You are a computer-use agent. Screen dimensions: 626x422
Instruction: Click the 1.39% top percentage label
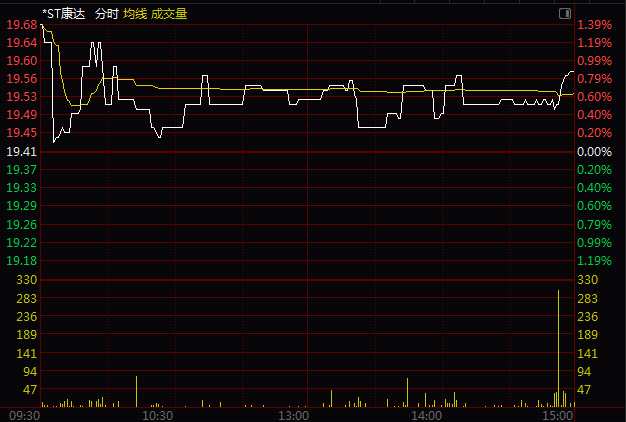(x=594, y=25)
